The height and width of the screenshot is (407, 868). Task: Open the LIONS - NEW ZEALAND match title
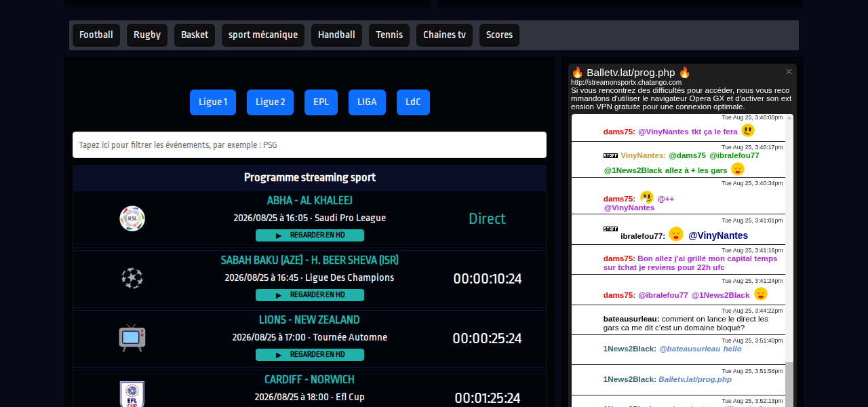(309, 320)
